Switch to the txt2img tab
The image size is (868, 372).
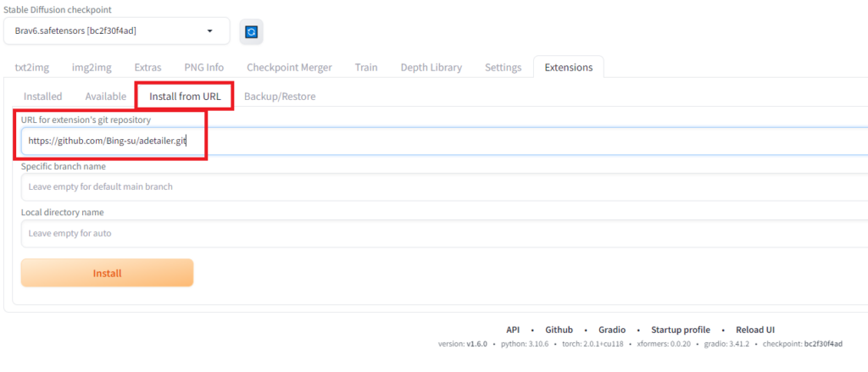31,68
